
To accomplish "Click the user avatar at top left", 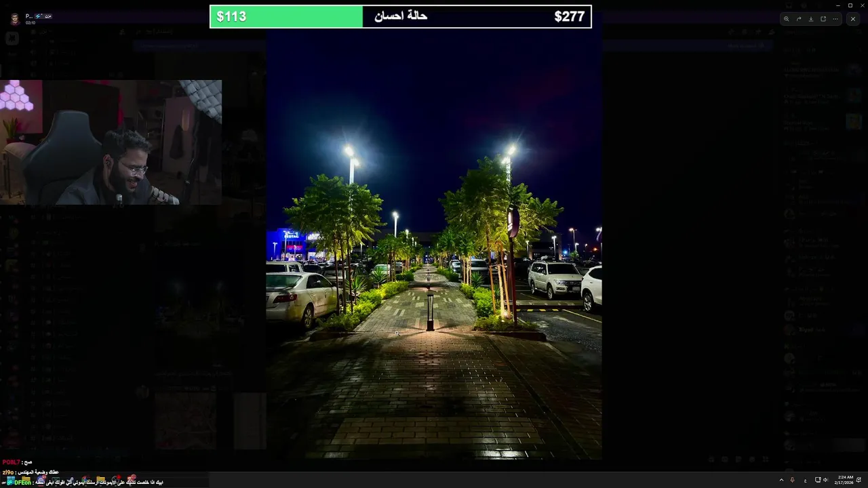I will [x=14, y=18].
